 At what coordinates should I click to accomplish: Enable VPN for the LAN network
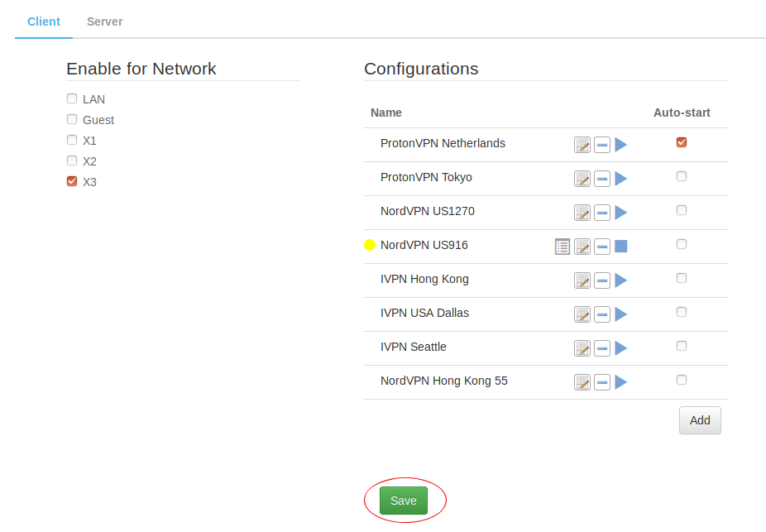[x=72, y=98]
